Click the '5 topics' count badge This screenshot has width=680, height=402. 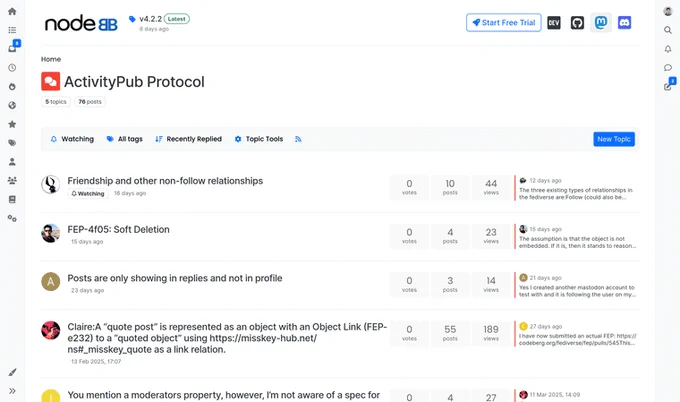click(56, 101)
